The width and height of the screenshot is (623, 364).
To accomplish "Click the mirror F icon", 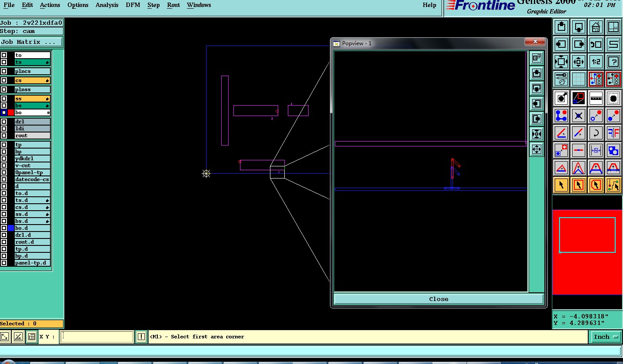I will click(613, 133).
